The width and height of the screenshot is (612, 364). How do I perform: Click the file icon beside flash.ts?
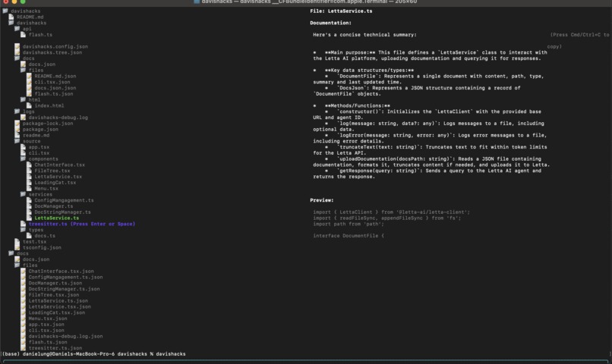click(23, 35)
